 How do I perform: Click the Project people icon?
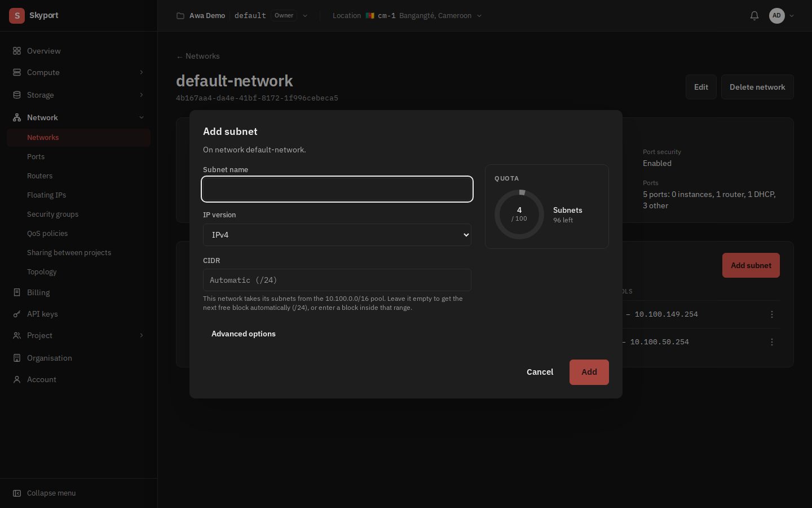17,335
